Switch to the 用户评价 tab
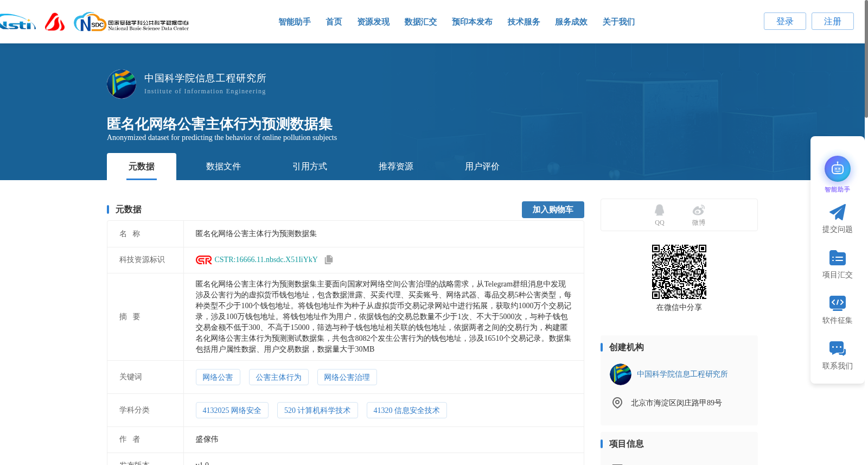Viewport: 868px width, 465px height. pos(482,167)
